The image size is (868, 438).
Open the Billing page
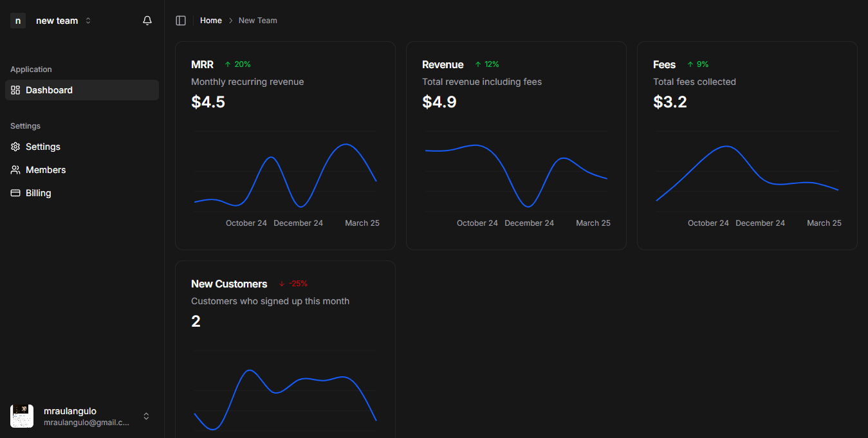pyautogui.click(x=82, y=193)
